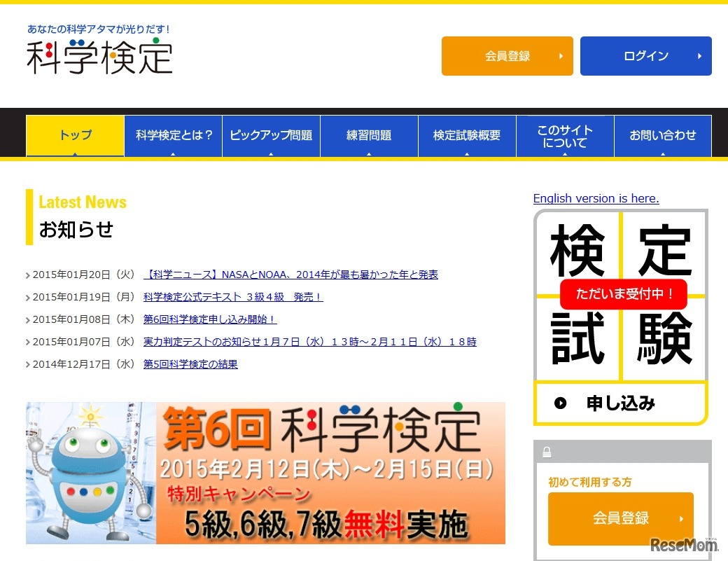This screenshot has width=728, height=561.
Task: Click the sidebar 会員登録 orange button
Action: [620, 518]
